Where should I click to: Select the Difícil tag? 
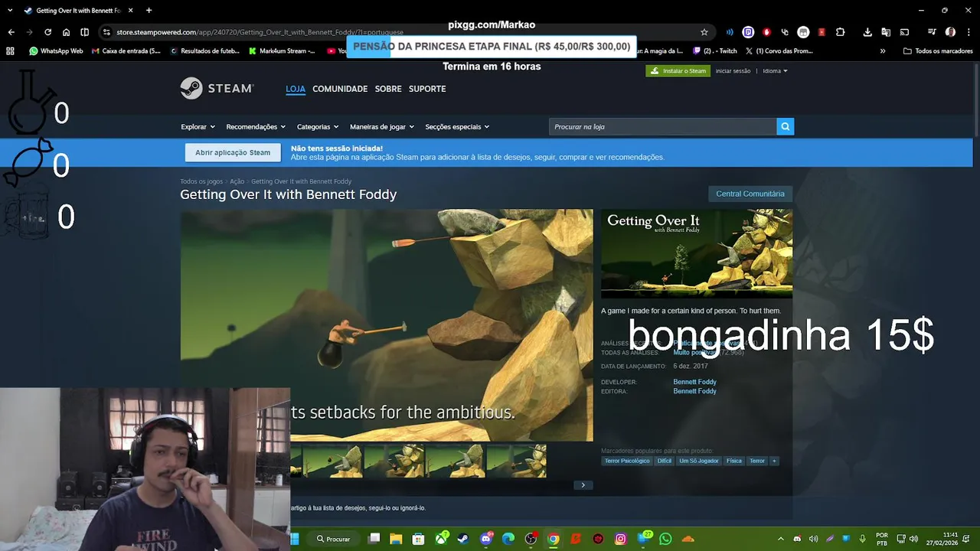tap(665, 461)
